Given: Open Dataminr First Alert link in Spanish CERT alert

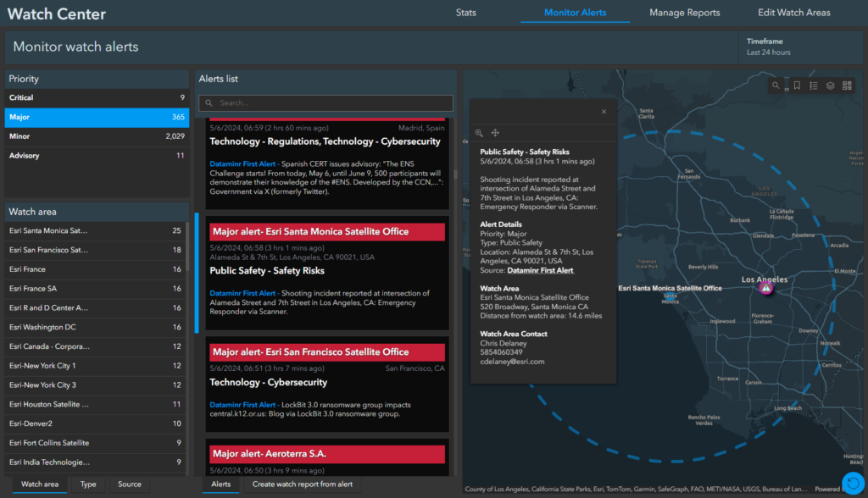Looking at the screenshot, I should pyautogui.click(x=242, y=163).
